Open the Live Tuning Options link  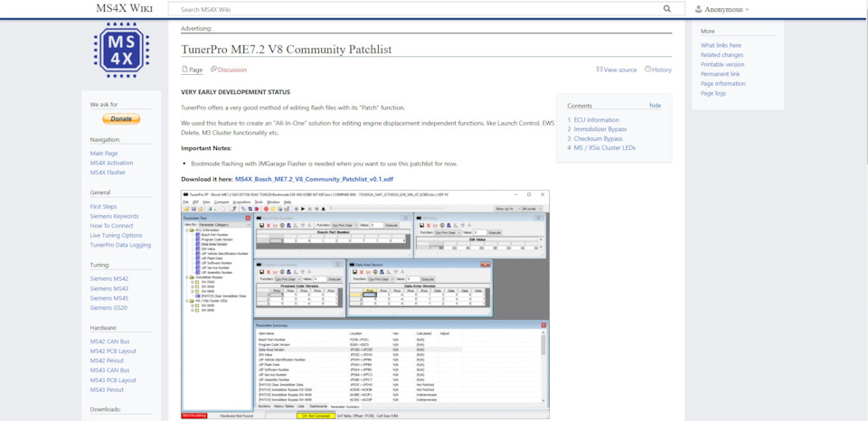(x=117, y=235)
